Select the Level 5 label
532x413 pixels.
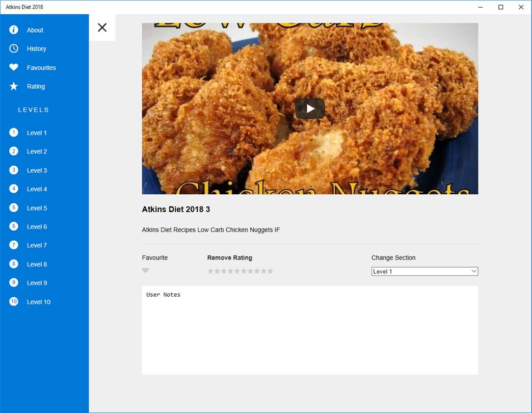[37, 208]
